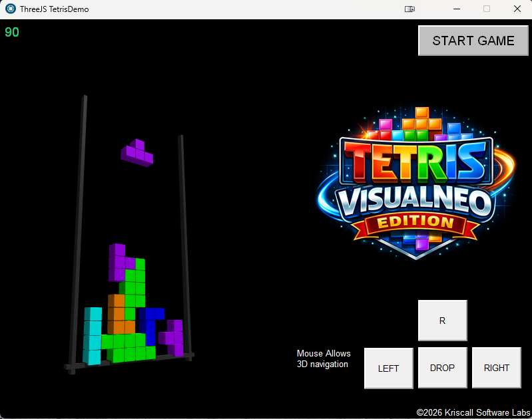
Task: Select the orange blocks in the stack
Action: tap(118, 314)
